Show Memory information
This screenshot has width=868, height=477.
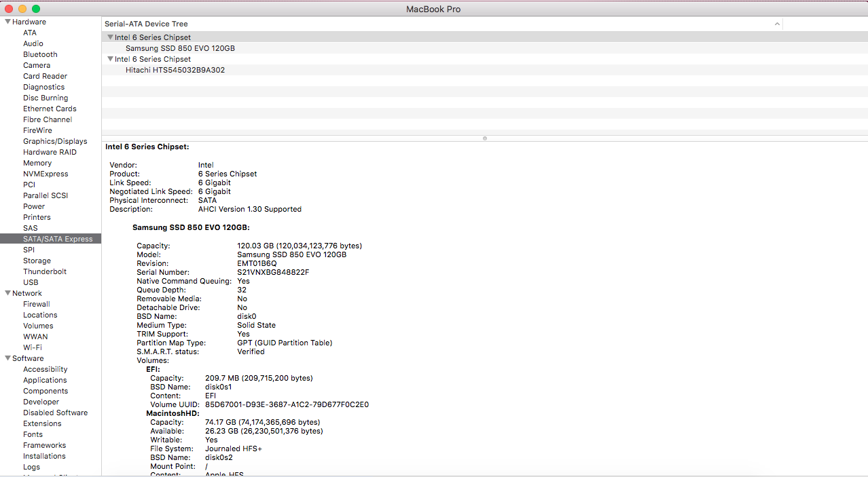(x=37, y=163)
